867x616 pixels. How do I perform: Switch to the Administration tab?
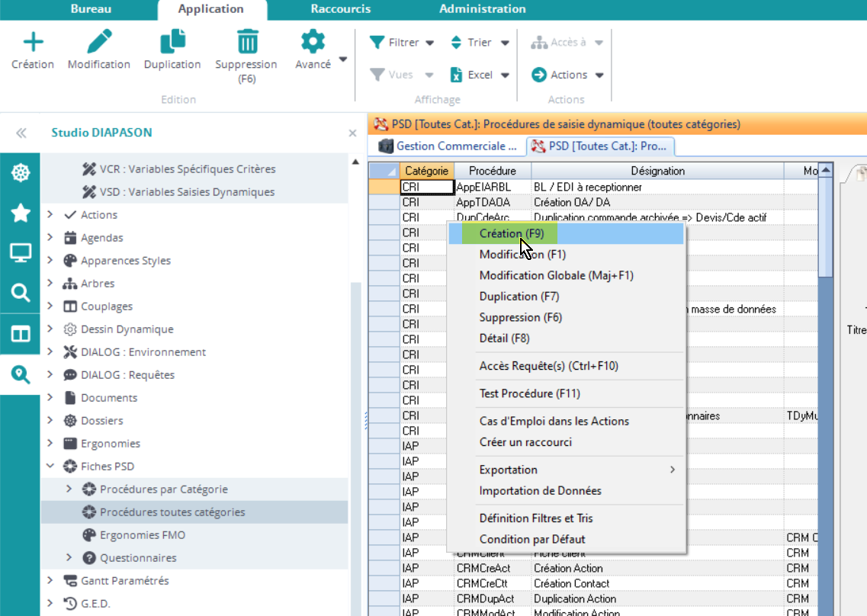coord(482,9)
